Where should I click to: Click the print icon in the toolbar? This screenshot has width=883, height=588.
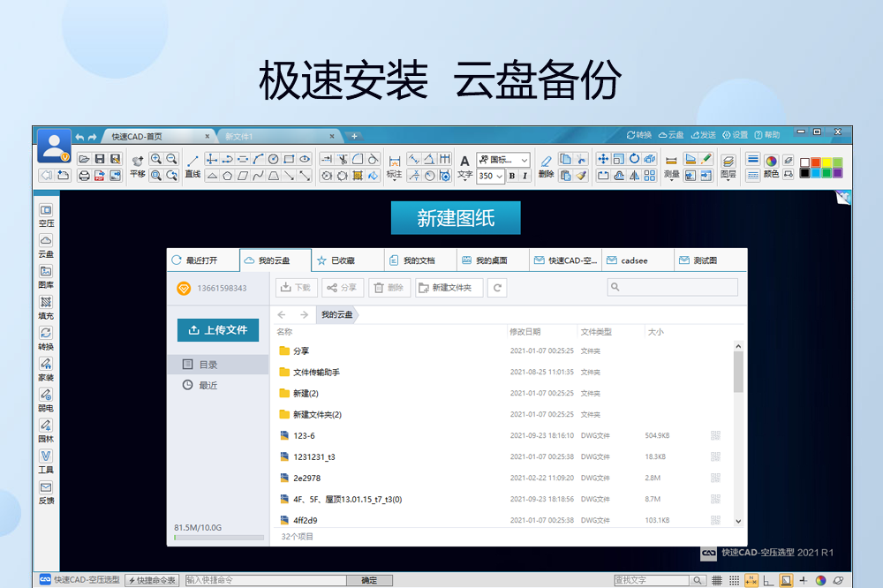[84, 176]
